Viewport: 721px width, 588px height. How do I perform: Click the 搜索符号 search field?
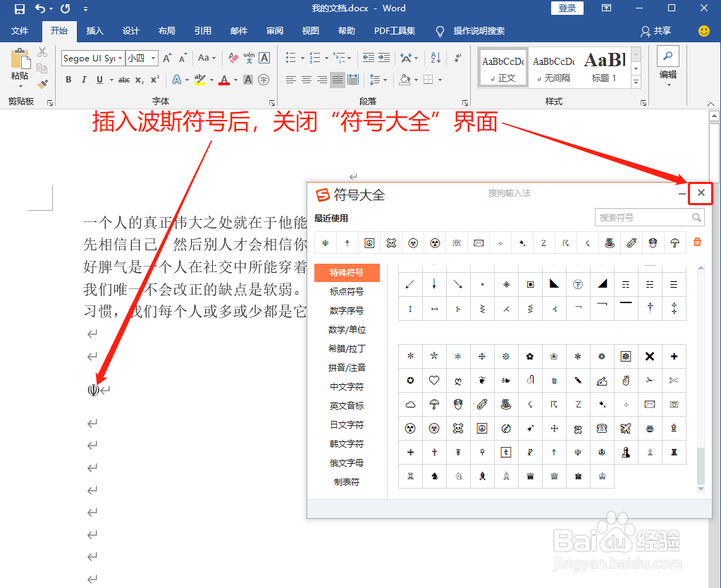tap(649, 217)
